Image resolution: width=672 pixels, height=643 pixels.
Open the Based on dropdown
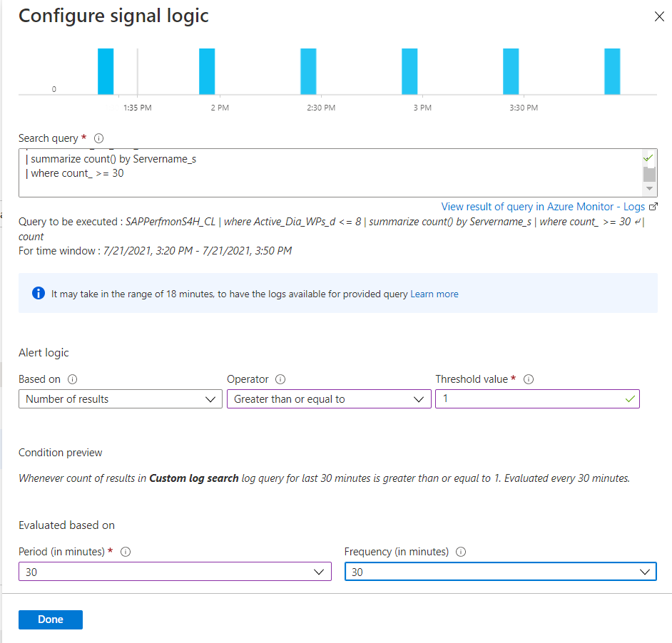tap(121, 398)
